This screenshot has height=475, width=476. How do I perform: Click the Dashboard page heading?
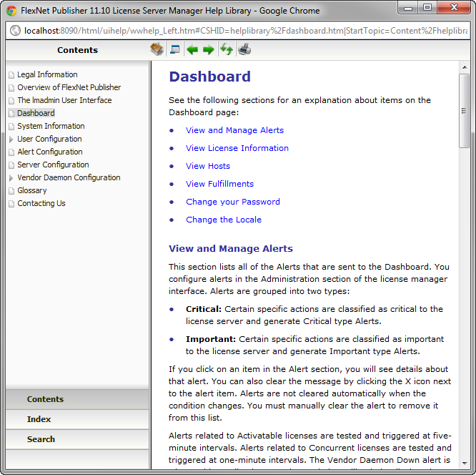209,77
